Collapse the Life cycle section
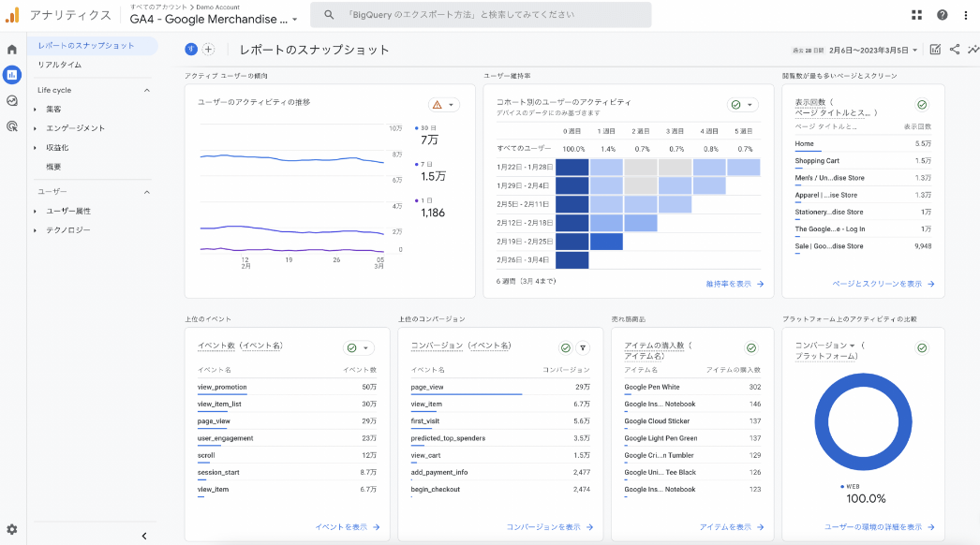The height and width of the screenshot is (545, 980). pos(147,90)
